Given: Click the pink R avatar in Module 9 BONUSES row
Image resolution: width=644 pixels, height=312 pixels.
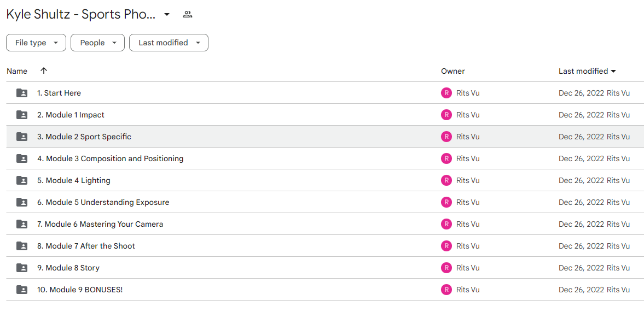Looking at the screenshot, I should (446, 290).
